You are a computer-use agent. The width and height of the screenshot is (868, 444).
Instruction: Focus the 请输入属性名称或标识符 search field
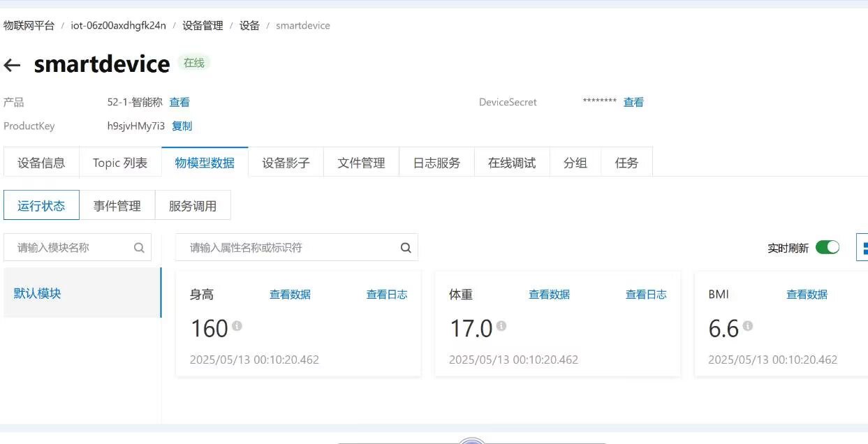pyautogui.click(x=297, y=247)
